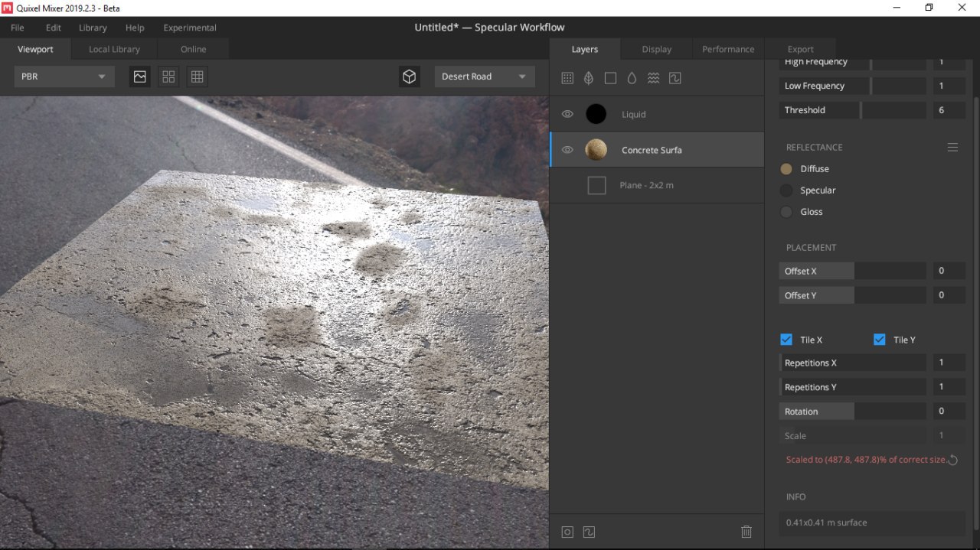Click the curve-in-box icon in the Layers toolbar
The height and width of the screenshot is (550, 980).
click(675, 78)
